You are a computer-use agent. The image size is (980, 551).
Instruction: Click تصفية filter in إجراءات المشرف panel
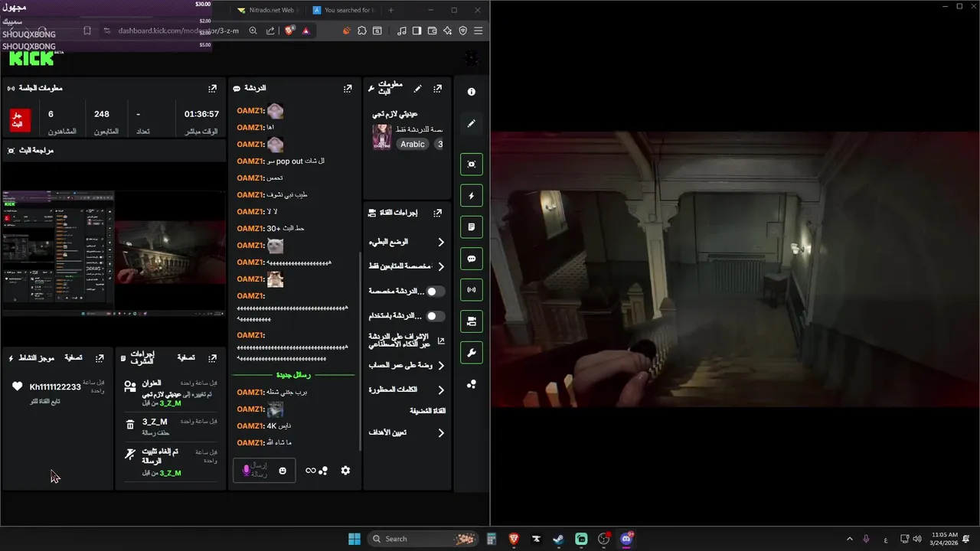[186, 358]
